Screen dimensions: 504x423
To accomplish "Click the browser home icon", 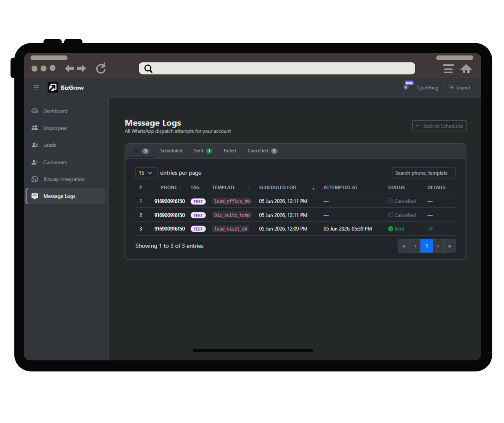I will click(x=466, y=69).
